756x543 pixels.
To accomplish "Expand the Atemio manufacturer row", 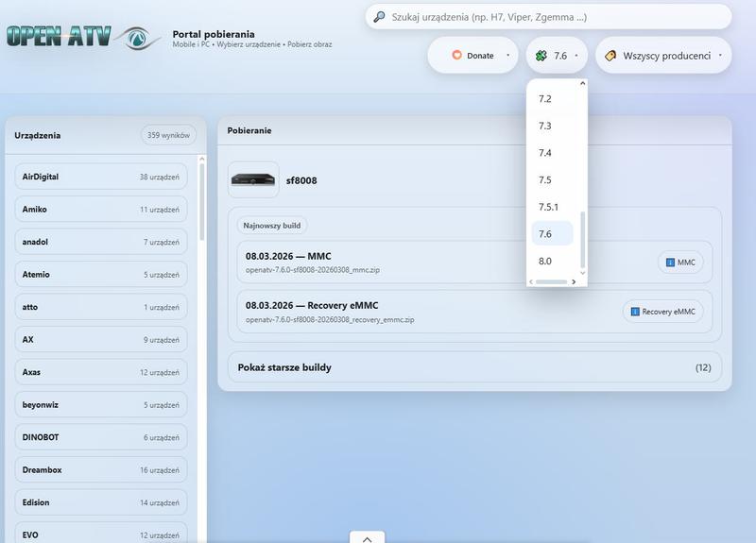I will (x=101, y=274).
